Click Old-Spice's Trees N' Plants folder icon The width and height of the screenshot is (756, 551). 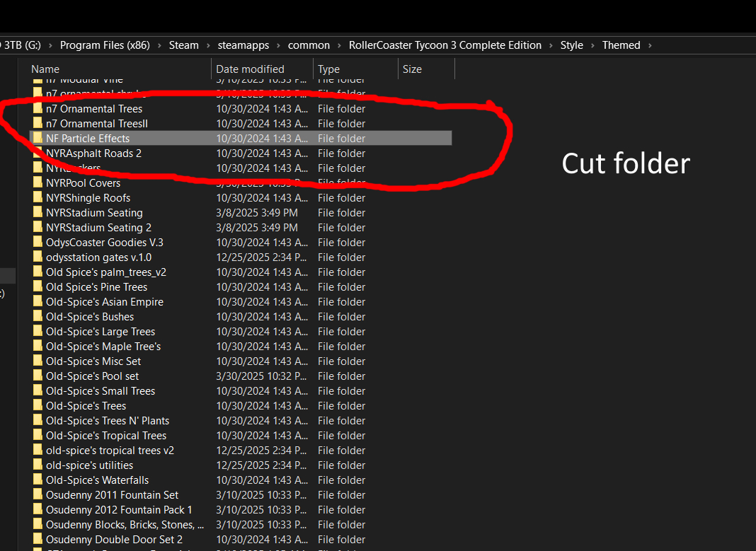tap(38, 420)
